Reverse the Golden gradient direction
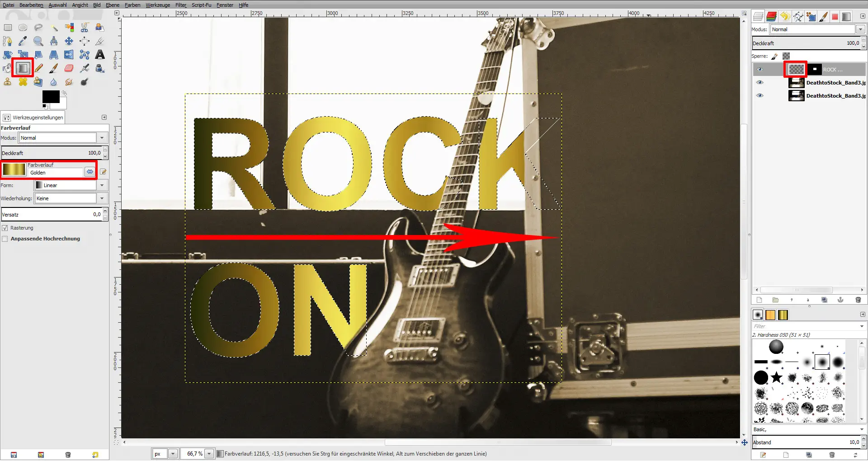This screenshot has height=461, width=868. [90, 172]
